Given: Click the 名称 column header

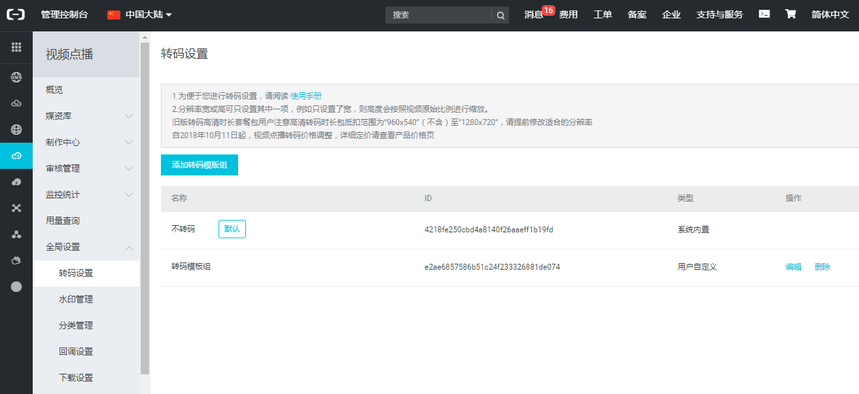Looking at the screenshot, I should 179,198.
